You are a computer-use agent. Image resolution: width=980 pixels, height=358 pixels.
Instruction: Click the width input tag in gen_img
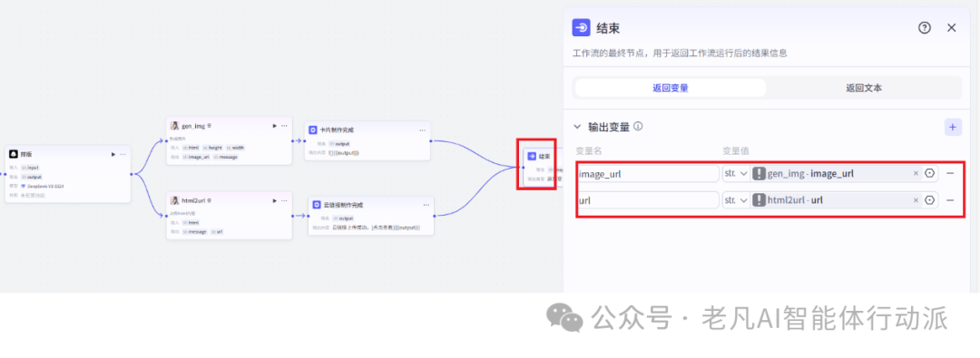pos(234,148)
